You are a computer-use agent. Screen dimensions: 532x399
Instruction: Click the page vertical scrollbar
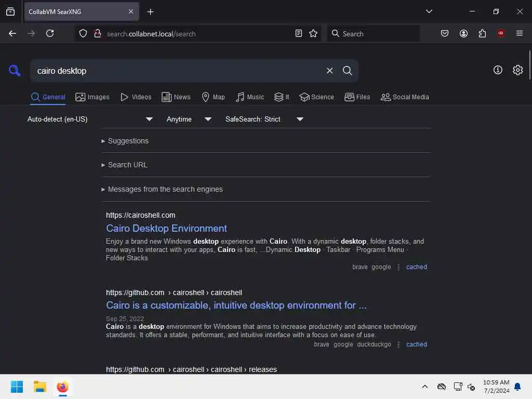(x=529, y=65)
